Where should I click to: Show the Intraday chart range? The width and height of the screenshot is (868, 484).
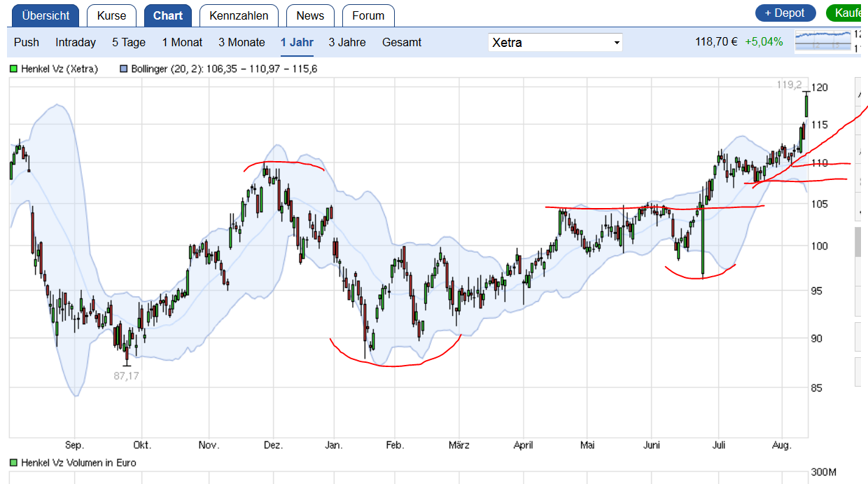pos(76,43)
